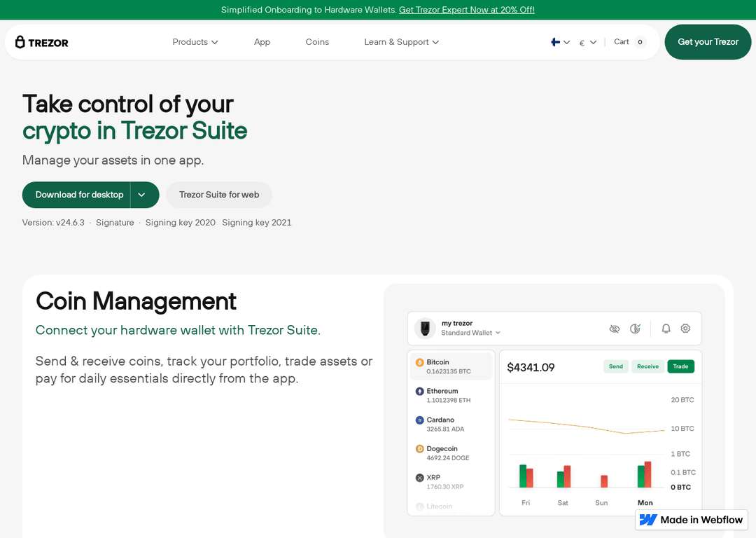The width and height of the screenshot is (756, 538).
Task: Open settings gear icon in wallet header
Action: [685, 329]
